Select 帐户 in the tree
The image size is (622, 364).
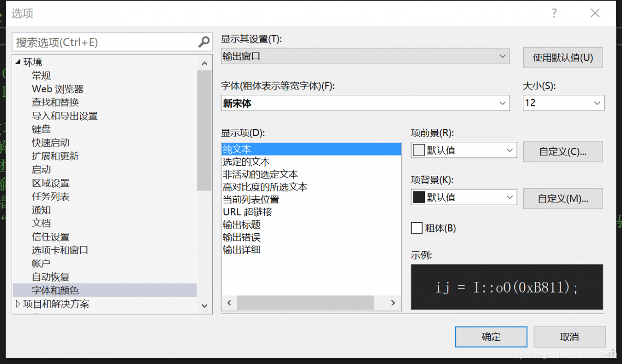(41, 263)
